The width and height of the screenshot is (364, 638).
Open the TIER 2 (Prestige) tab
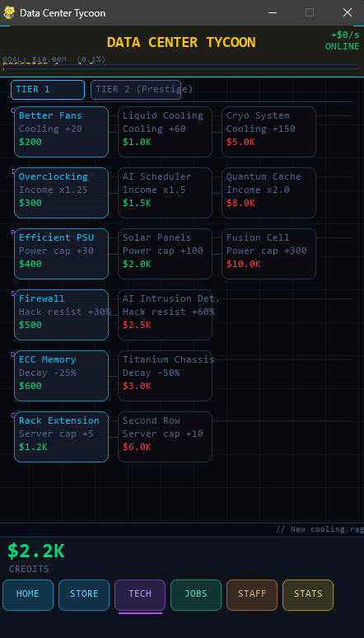tap(136, 90)
